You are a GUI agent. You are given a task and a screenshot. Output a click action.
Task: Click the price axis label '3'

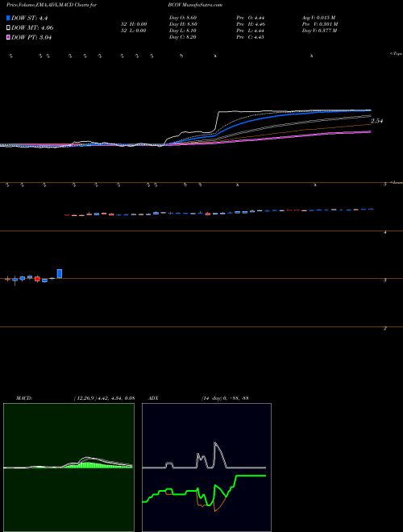click(385, 281)
